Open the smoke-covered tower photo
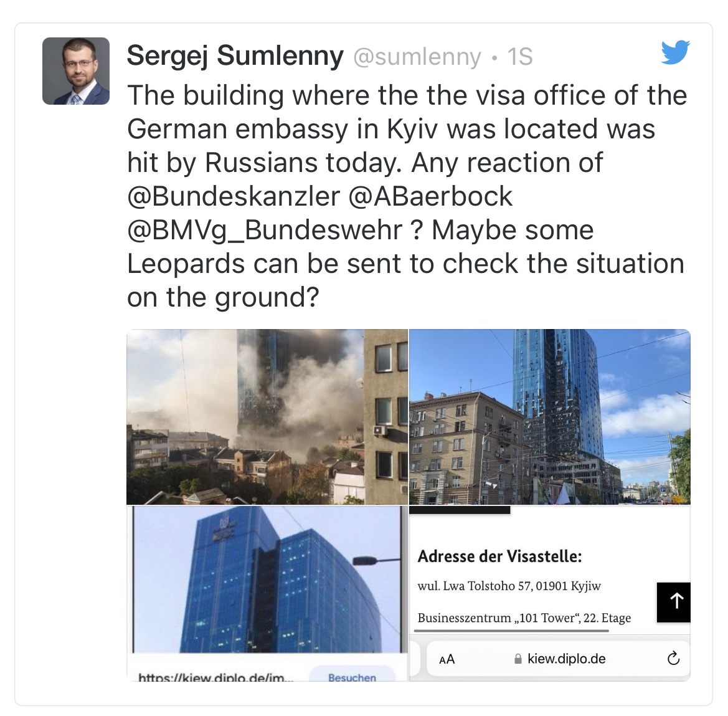 click(x=267, y=417)
